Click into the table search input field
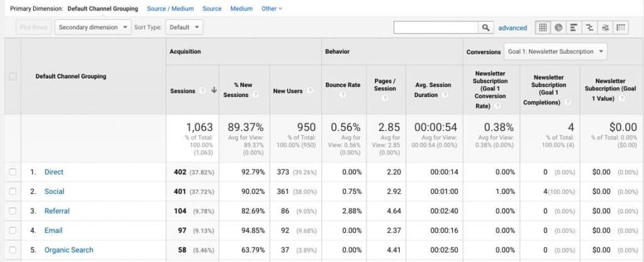The width and height of the screenshot is (644, 262). (x=436, y=28)
